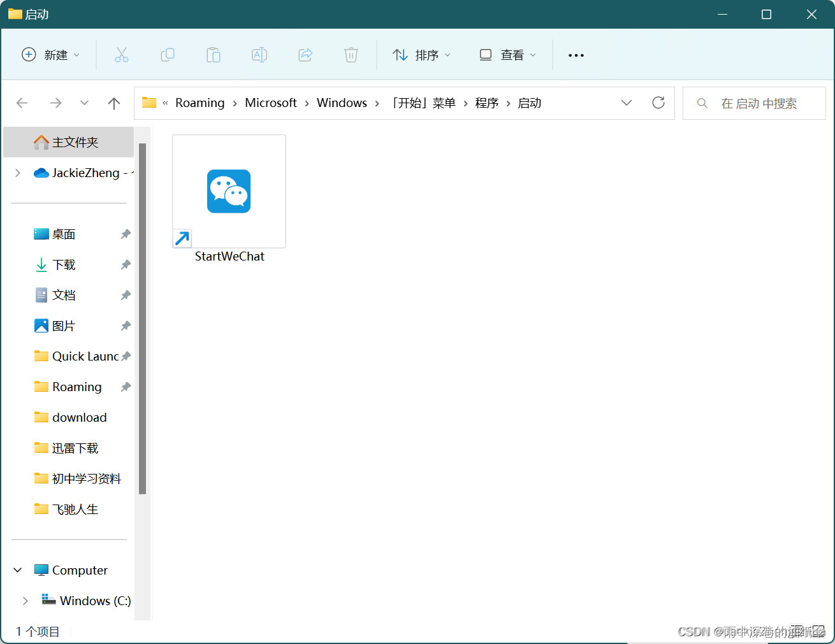The image size is (835, 644).
Task: Open Roaming folder in sidebar
Action: tap(69, 387)
